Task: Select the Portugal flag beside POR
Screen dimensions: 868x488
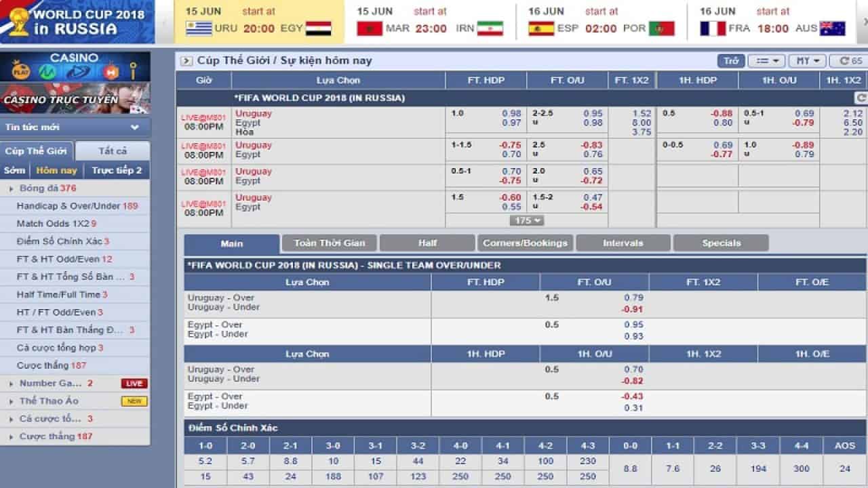Action: click(661, 28)
